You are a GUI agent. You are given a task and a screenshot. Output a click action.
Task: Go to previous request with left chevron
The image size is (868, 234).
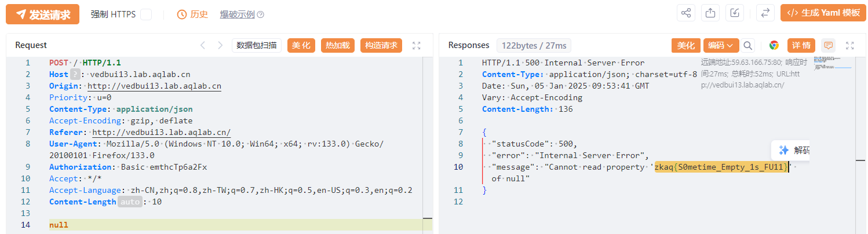pyautogui.click(x=202, y=45)
